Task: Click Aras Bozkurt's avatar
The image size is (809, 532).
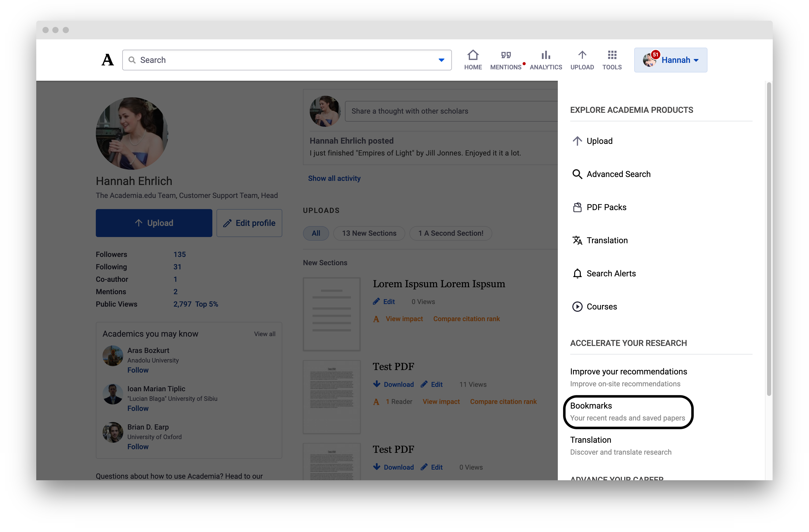Action: [x=113, y=356]
